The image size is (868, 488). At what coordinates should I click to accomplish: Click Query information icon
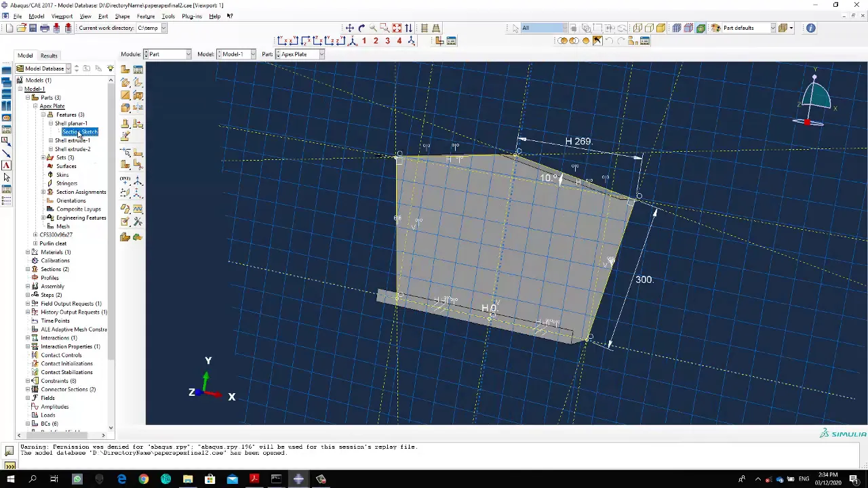pos(811,28)
